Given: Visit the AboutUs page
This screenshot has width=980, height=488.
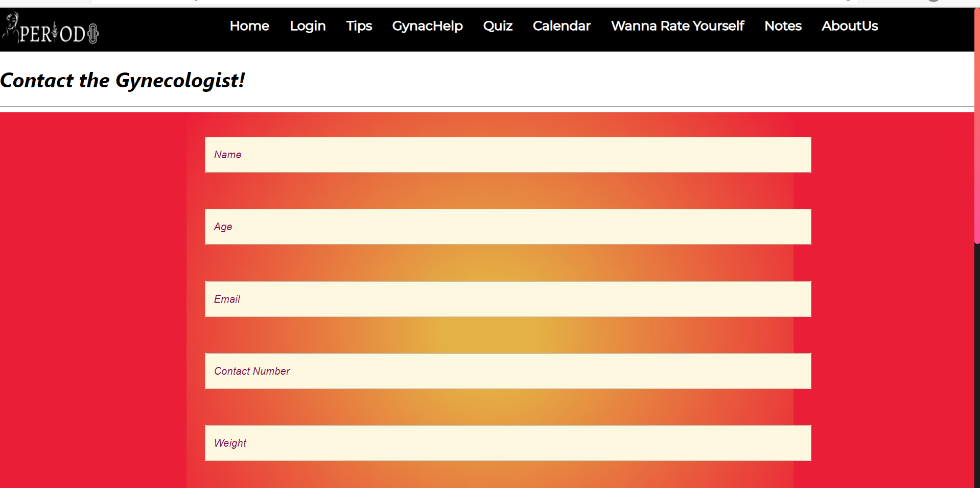Looking at the screenshot, I should pos(849,26).
